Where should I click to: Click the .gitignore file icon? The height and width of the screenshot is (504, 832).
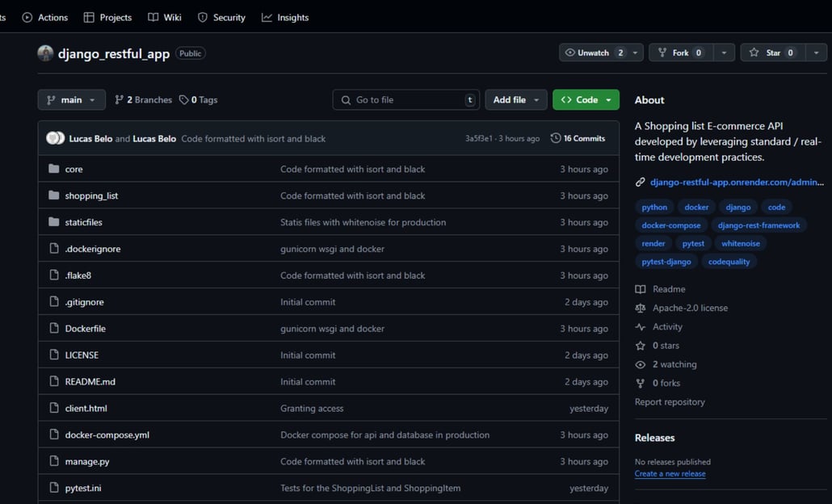[x=53, y=301]
